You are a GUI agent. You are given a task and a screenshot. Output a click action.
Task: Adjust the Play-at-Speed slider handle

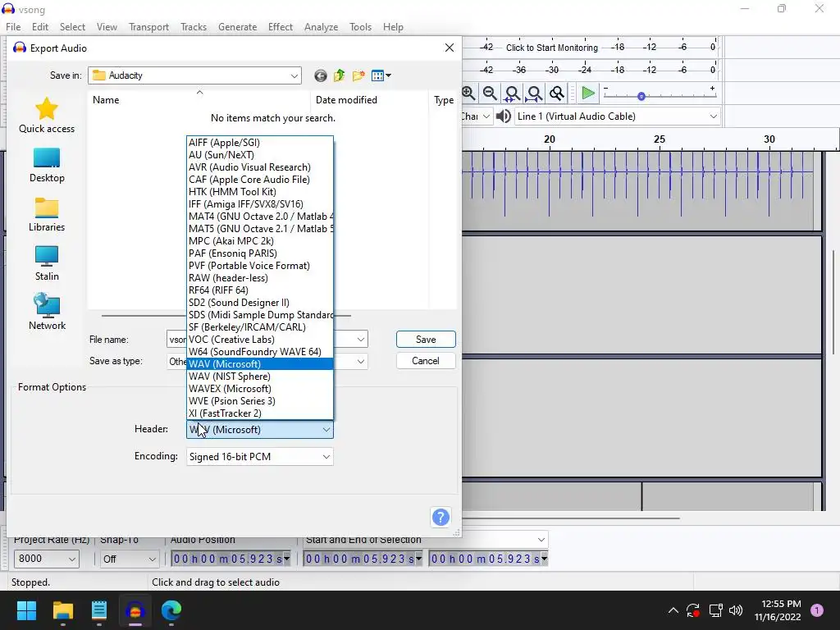(641, 97)
